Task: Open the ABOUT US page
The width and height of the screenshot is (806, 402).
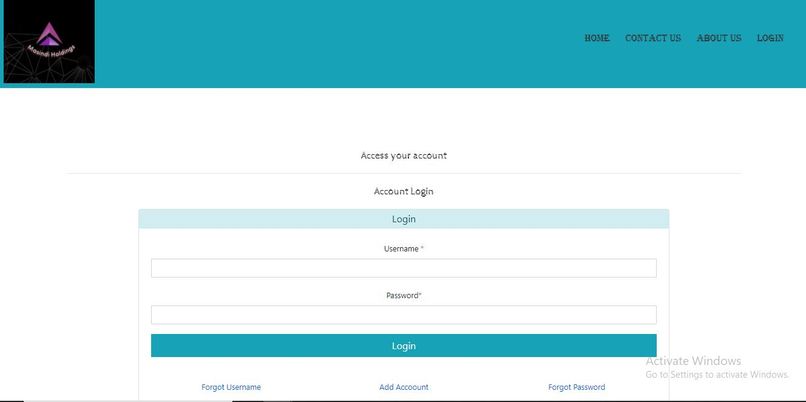Action: 719,38
